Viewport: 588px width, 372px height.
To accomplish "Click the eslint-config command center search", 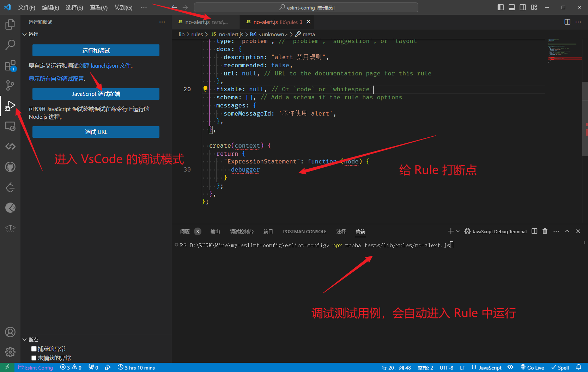I will click(x=306, y=7).
